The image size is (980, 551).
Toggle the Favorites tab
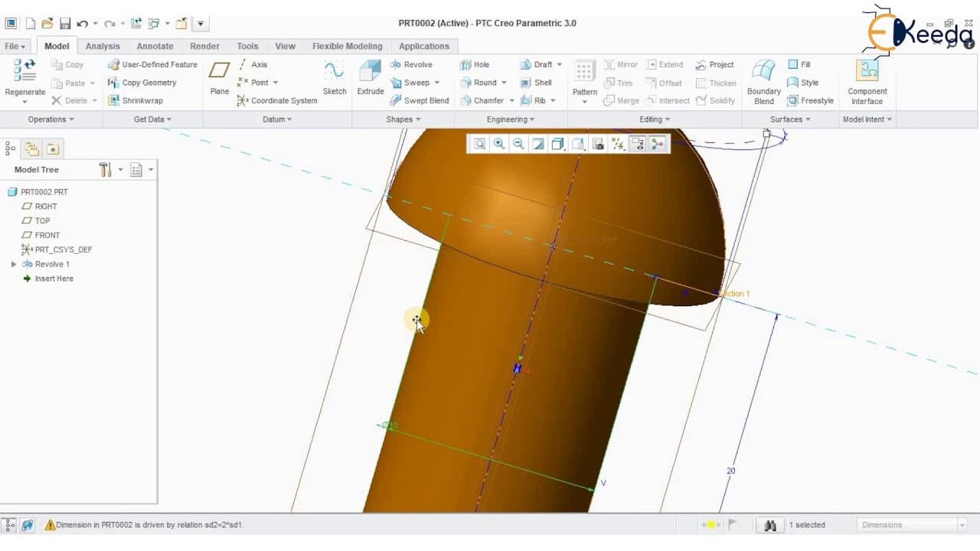point(52,148)
